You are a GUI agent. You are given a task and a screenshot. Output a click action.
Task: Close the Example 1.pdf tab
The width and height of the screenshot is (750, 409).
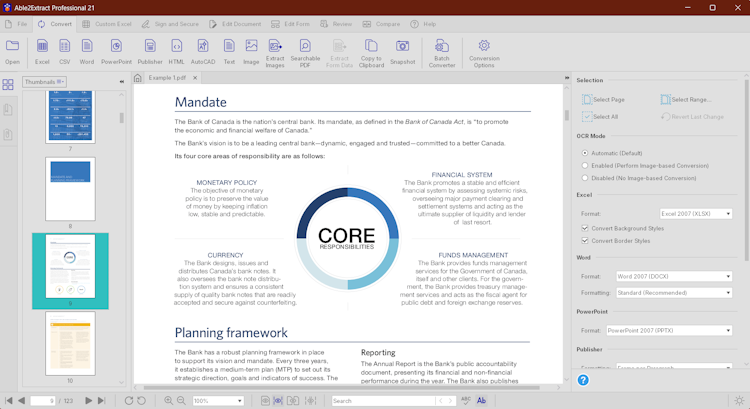coord(195,78)
